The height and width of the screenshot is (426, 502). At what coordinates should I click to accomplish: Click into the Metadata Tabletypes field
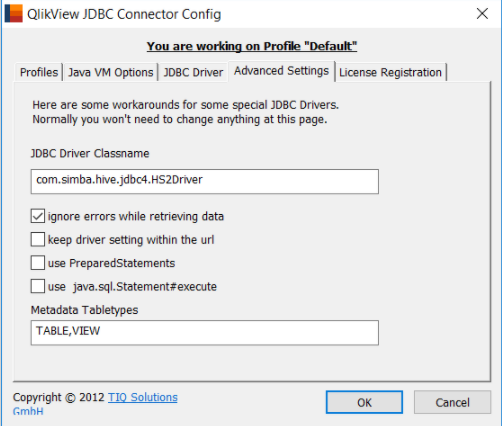[205, 333]
